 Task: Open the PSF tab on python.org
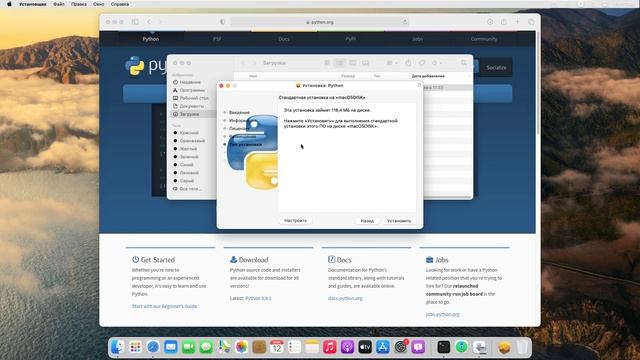tap(217, 39)
